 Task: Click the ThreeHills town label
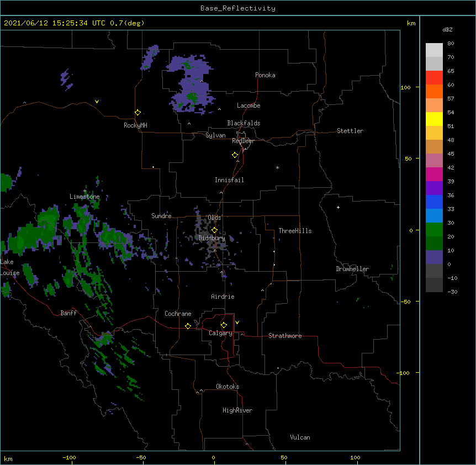[x=295, y=231]
